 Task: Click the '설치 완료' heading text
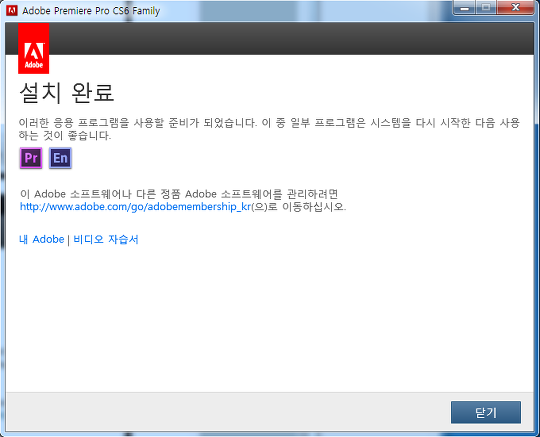tap(66, 93)
